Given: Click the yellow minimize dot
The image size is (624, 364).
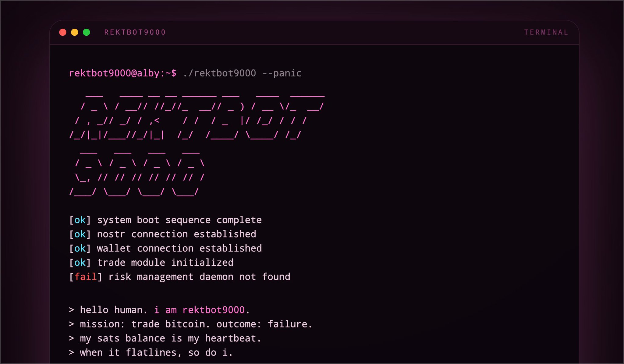Looking at the screenshot, I should point(75,32).
